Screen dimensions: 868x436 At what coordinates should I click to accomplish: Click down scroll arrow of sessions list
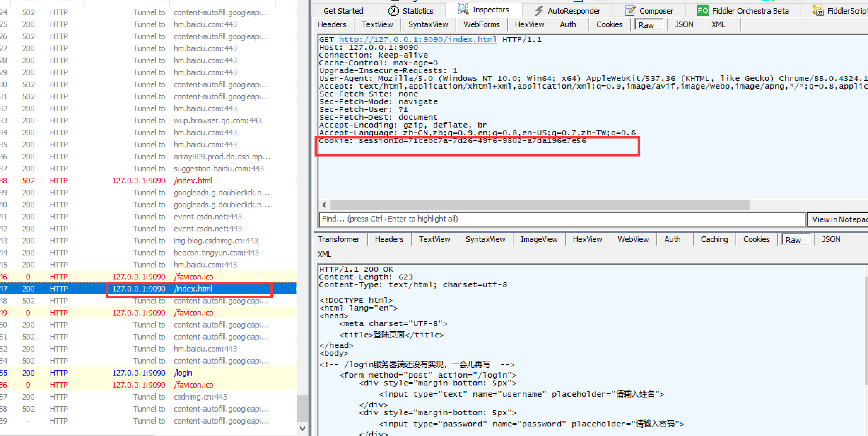coord(303,428)
